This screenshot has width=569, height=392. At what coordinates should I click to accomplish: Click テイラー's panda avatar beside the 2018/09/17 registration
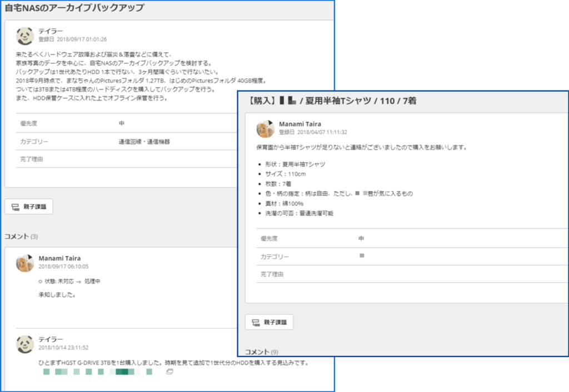25,36
